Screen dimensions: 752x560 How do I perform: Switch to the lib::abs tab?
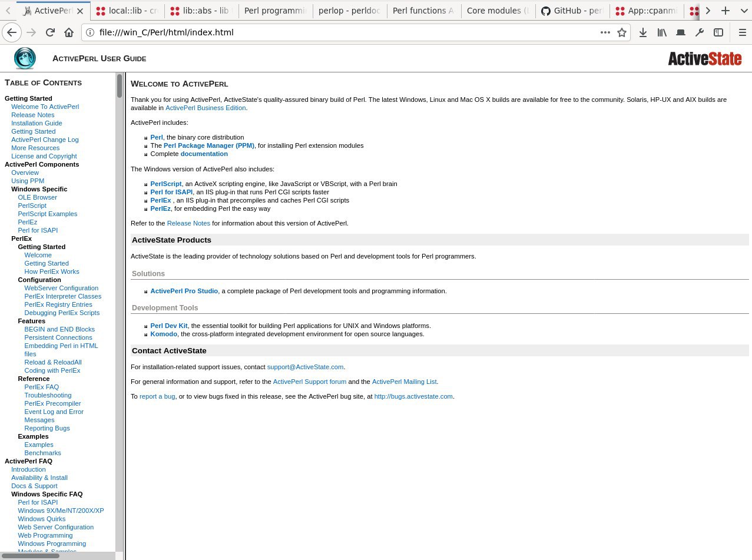point(202,11)
